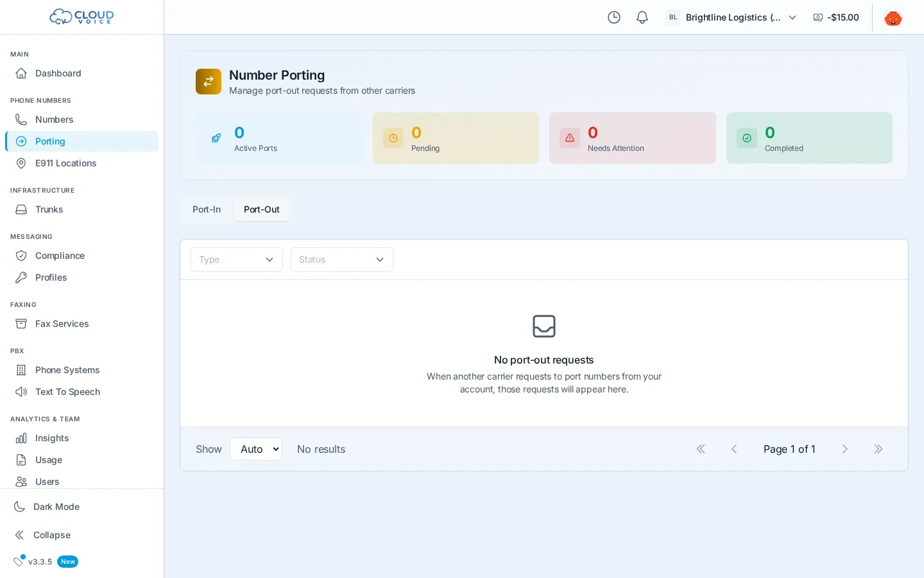924x578 pixels.
Task: Click the v3.3.5 version text
Action: (x=40, y=562)
